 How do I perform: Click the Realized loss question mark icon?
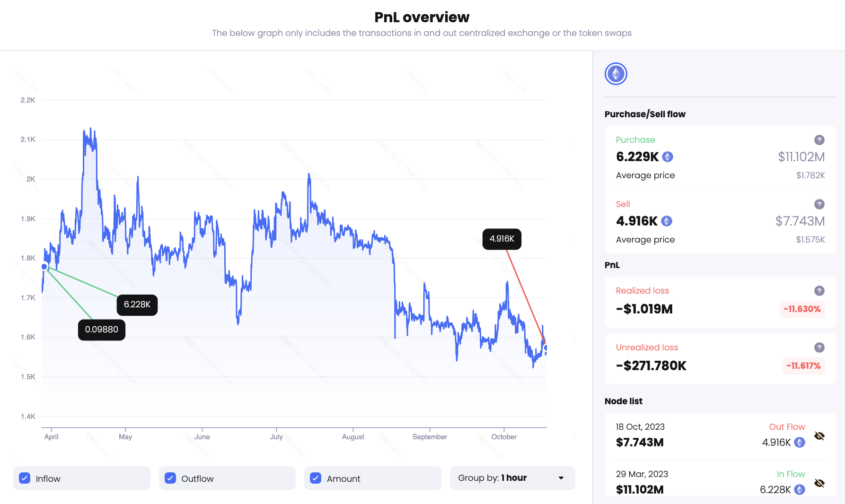tap(820, 290)
